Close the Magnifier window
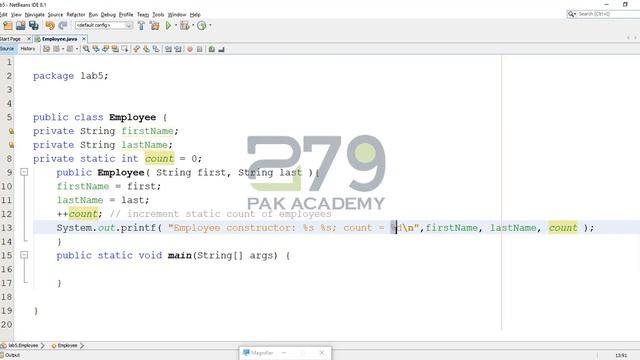This screenshot has width=640, height=360. coord(322,353)
